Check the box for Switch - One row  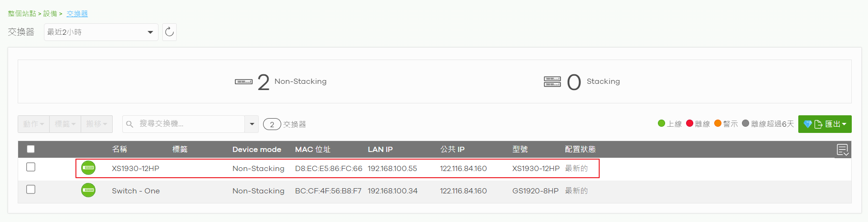click(31, 189)
